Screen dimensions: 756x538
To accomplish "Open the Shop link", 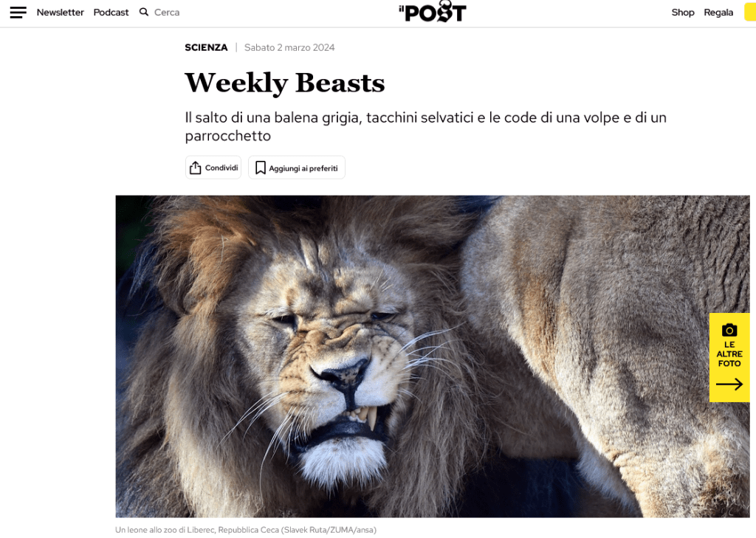I will [x=683, y=13].
